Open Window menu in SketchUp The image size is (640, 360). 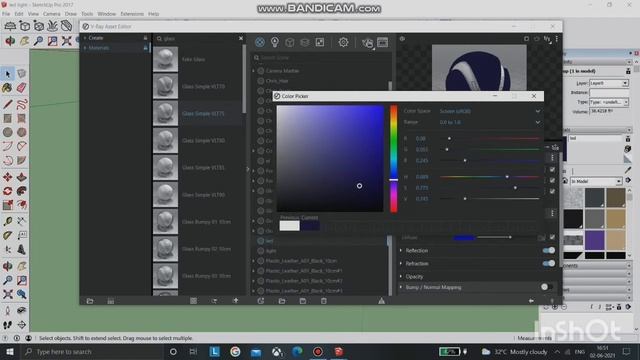click(x=107, y=14)
